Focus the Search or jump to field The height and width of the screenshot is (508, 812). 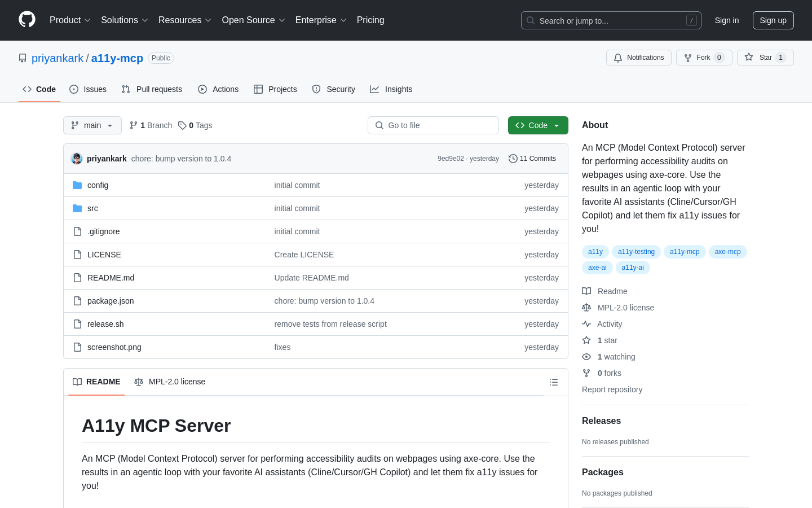(x=611, y=20)
